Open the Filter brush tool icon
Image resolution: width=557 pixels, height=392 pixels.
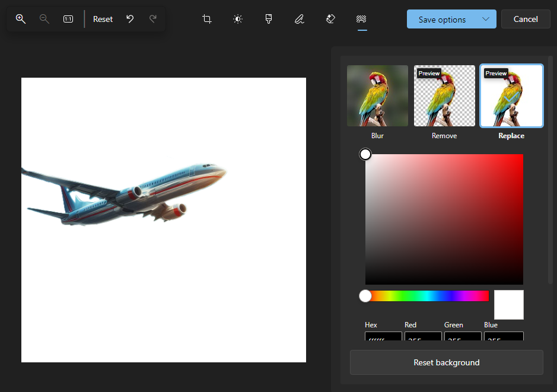(x=269, y=19)
